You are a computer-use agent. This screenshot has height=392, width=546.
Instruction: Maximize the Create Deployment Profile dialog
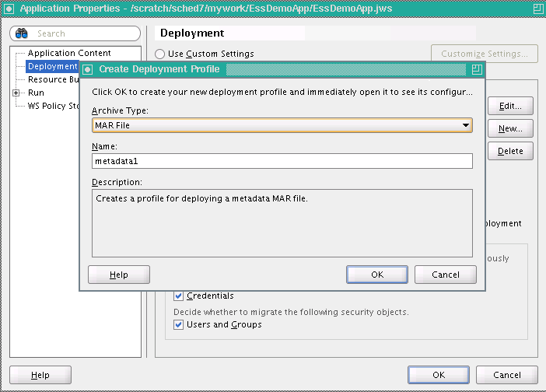477,70
